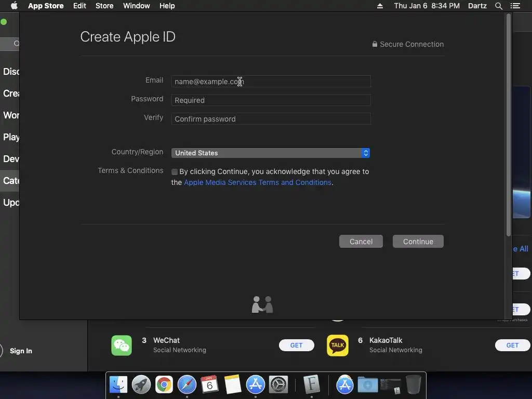This screenshot has width=532, height=399.
Task: Open Calendar from the dock
Action: click(210, 385)
